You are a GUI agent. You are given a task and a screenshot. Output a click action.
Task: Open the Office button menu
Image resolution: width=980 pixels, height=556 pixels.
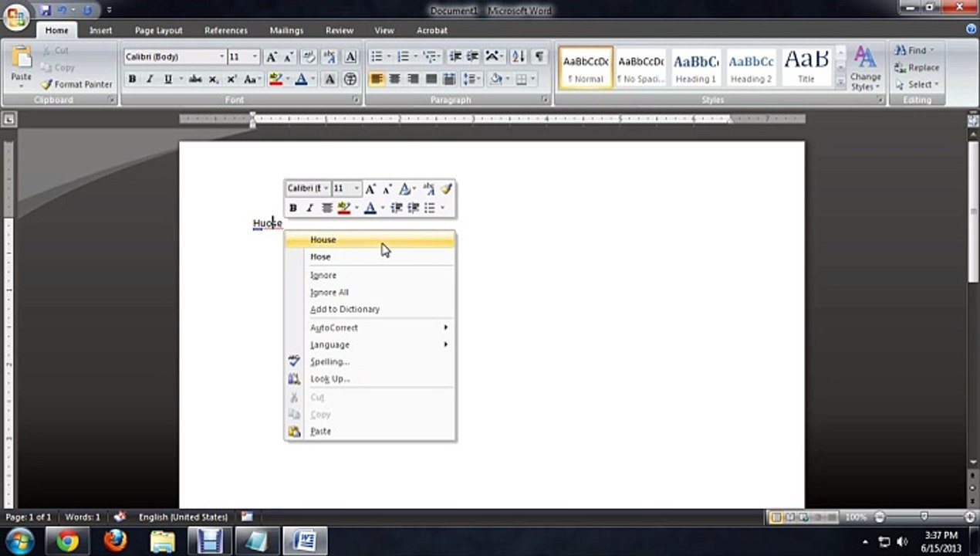point(15,16)
